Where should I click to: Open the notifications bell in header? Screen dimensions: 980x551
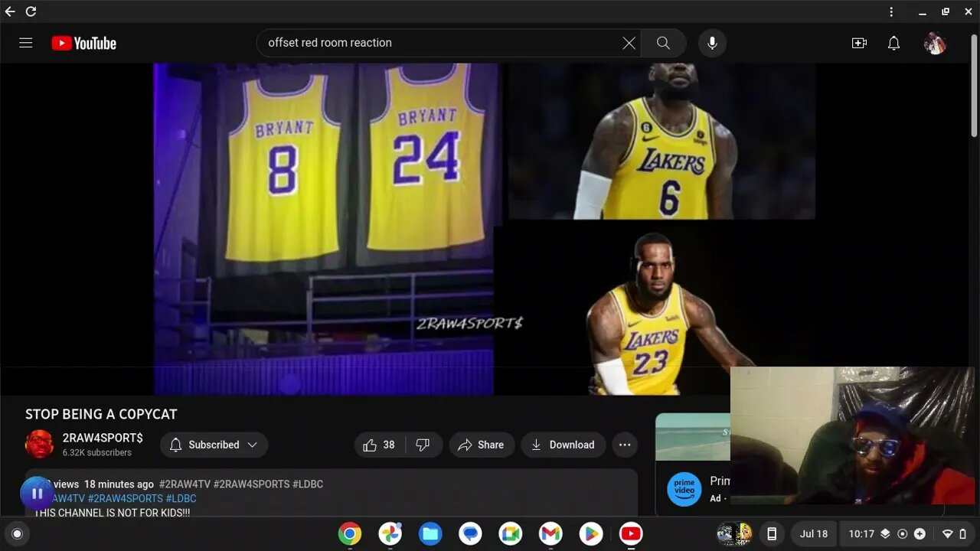pyautogui.click(x=893, y=43)
